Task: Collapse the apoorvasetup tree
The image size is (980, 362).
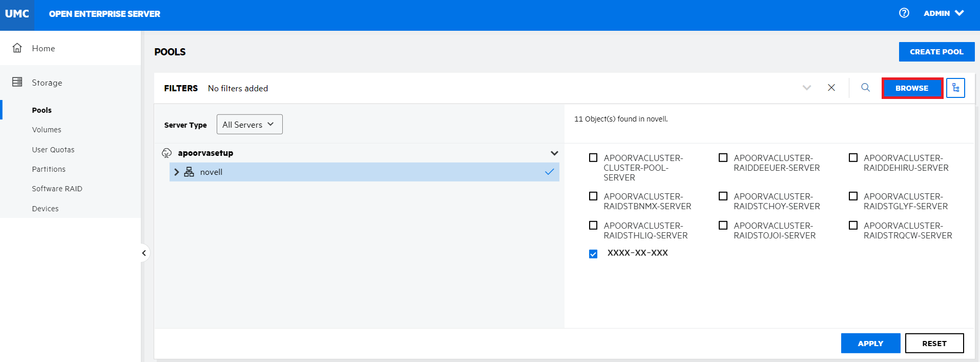Action: click(x=554, y=153)
